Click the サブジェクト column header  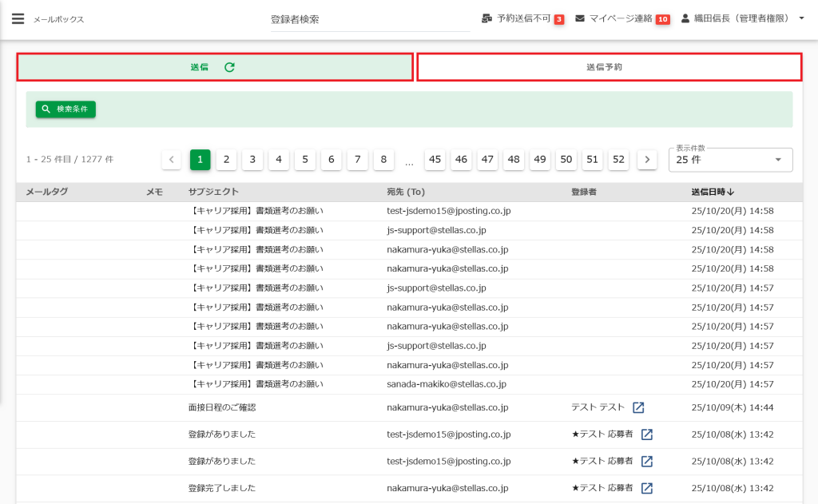click(213, 192)
